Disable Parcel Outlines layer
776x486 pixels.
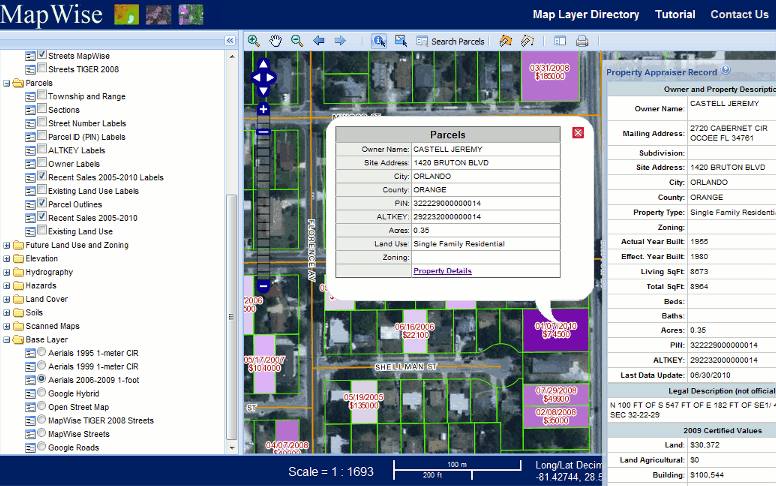[42, 202]
